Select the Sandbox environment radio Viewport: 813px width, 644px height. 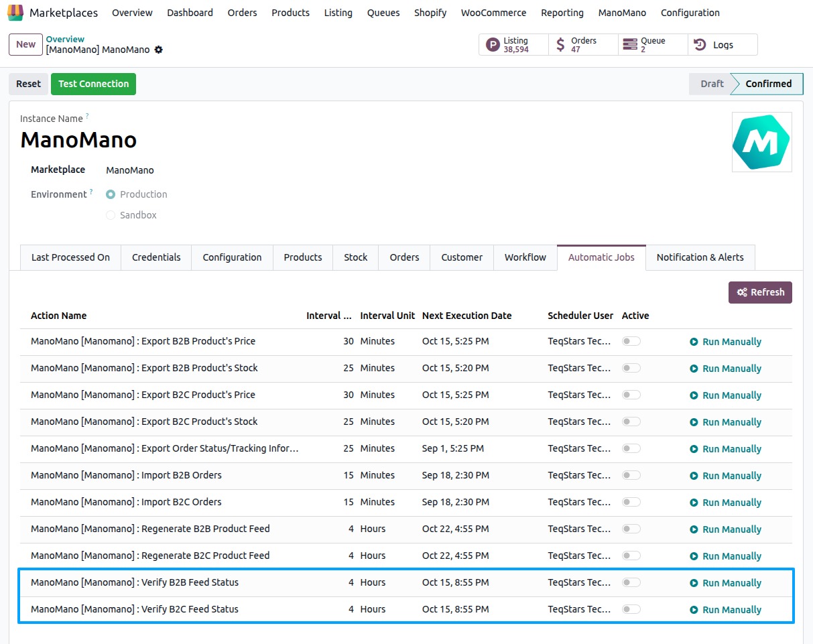pyautogui.click(x=111, y=215)
